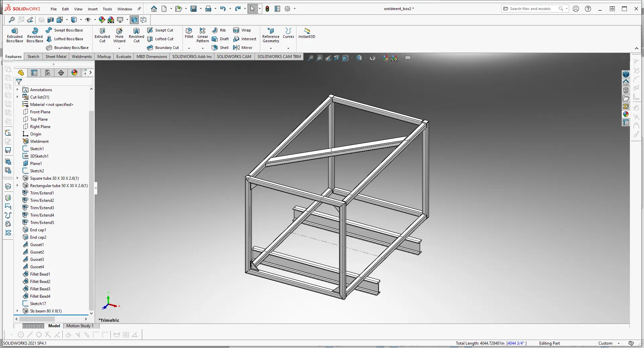Pin the menu bar with pushpin
This screenshot has width=644, height=348.
pyautogui.click(x=139, y=9)
